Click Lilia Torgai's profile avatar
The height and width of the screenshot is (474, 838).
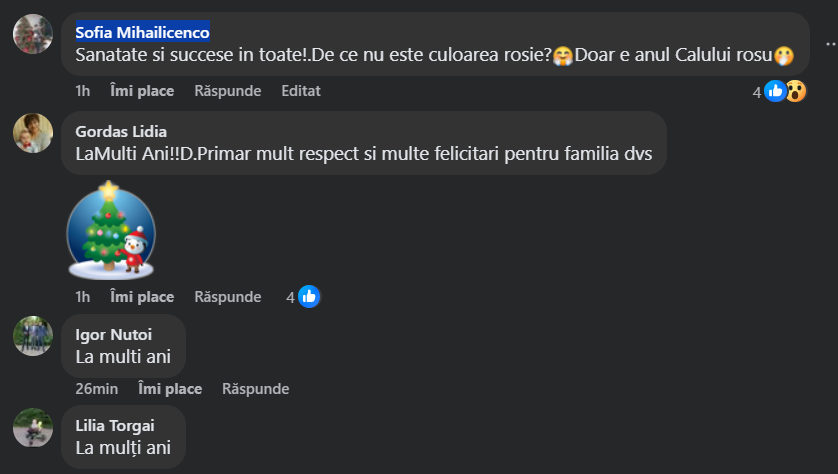point(33,427)
